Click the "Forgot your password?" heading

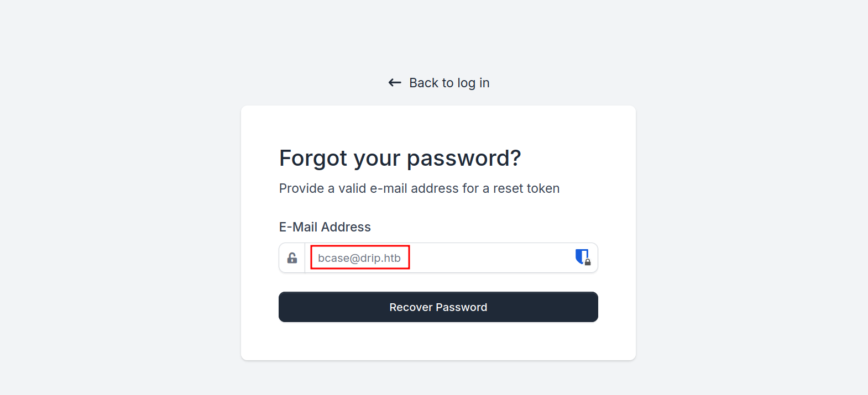point(400,158)
